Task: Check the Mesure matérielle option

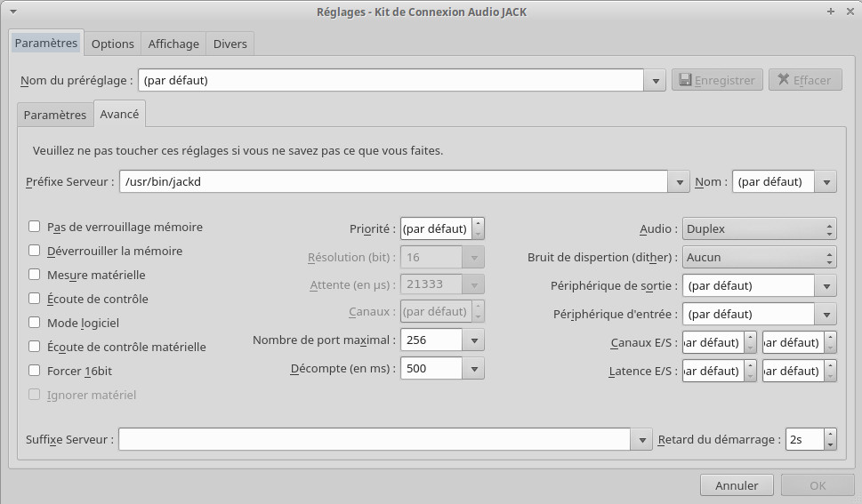Action: click(x=34, y=275)
